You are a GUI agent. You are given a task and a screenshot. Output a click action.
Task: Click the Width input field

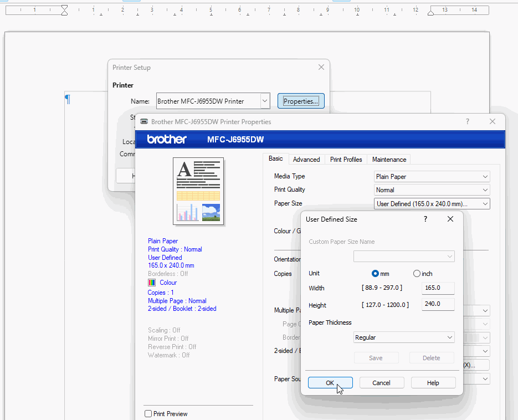(x=438, y=288)
